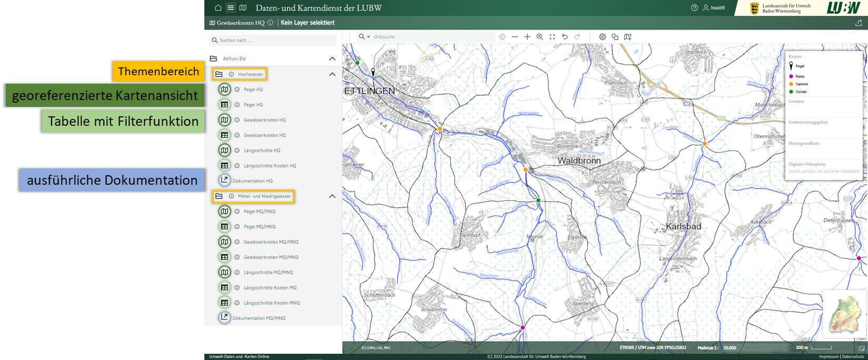Click the share/export icon below the LUBW logo

pyautogui.click(x=859, y=23)
